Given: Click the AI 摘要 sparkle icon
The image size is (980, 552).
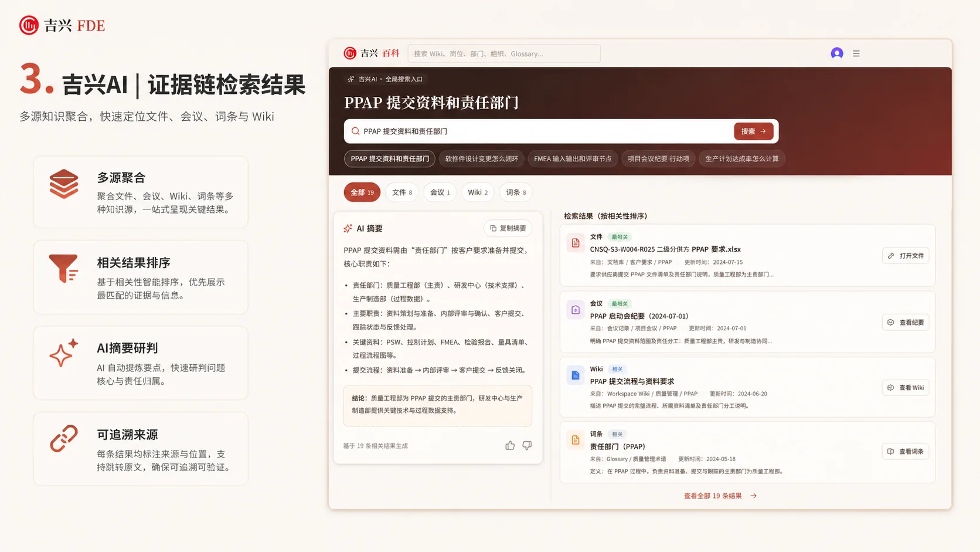Looking at the screenshot, I should pos(348,228).
